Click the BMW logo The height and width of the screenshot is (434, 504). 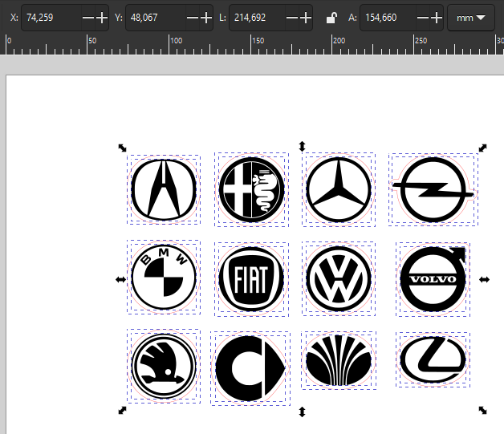pyautogui.click(x=164, y=277)
